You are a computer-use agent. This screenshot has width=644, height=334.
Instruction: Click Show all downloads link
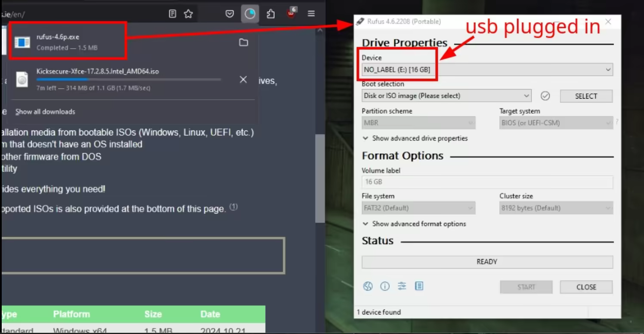[45, 112]
